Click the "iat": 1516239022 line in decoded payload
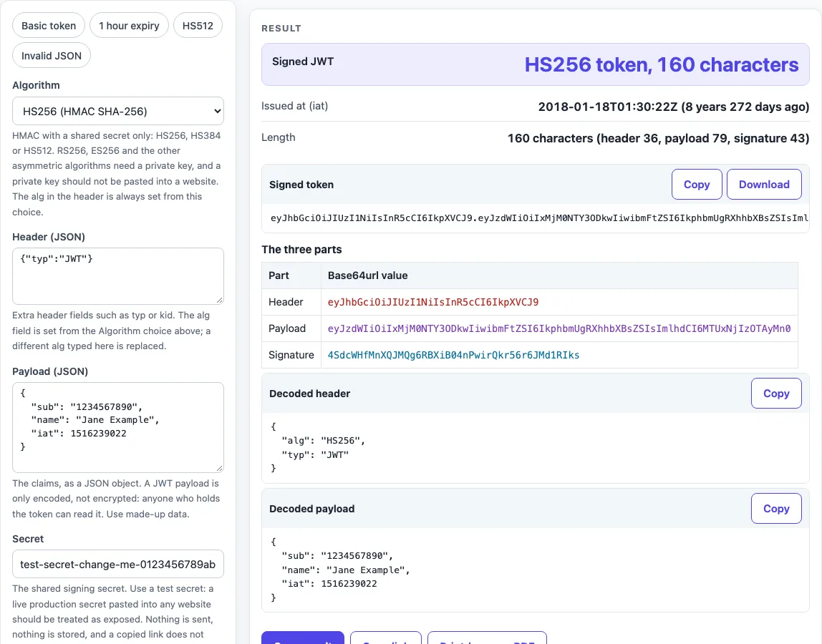 [329, 584]
